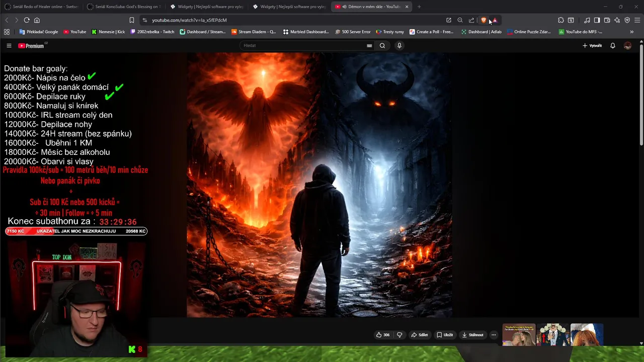Dislike the video with thumbs-down
Screen dimensions: 644x362
[x=399, y=335]
